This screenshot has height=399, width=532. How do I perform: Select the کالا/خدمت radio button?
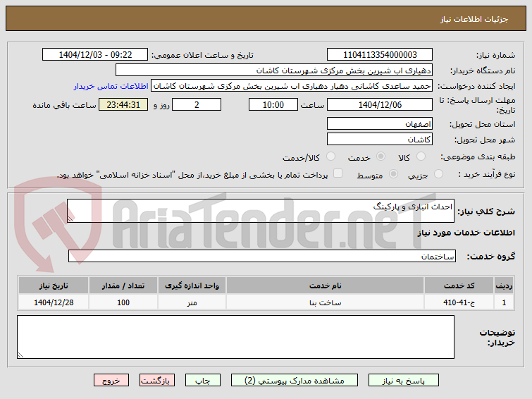[330, 156]
